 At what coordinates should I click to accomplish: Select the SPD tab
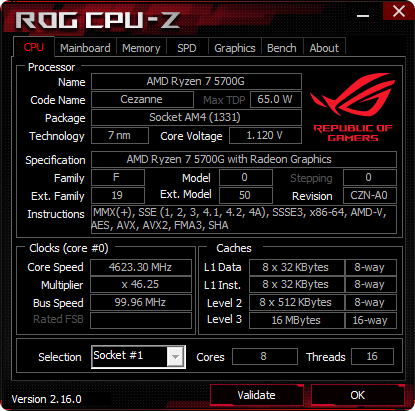click(187, 48)
